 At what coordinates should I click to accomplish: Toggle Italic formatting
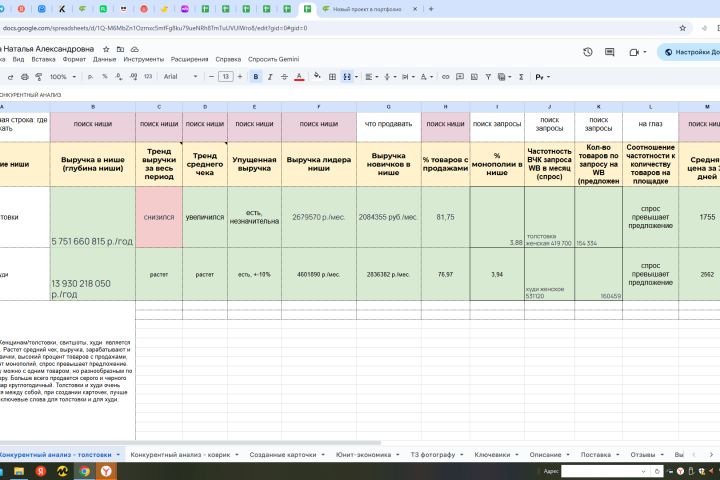270,77
